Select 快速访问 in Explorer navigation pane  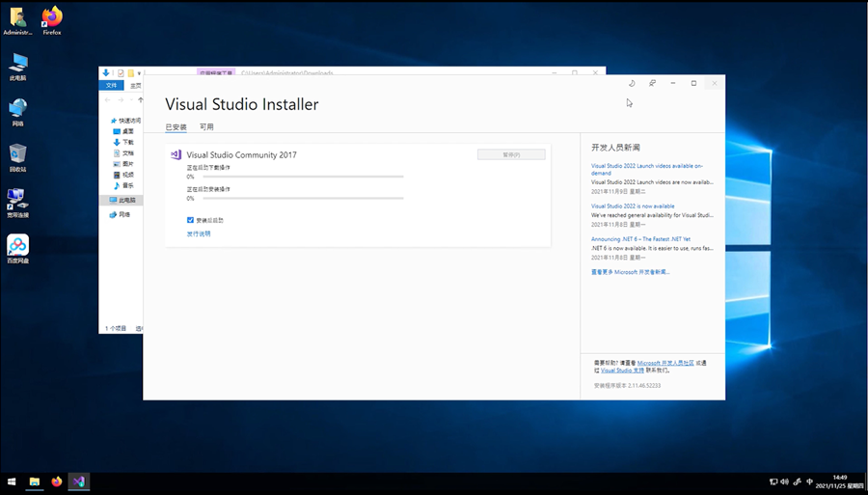125,121
